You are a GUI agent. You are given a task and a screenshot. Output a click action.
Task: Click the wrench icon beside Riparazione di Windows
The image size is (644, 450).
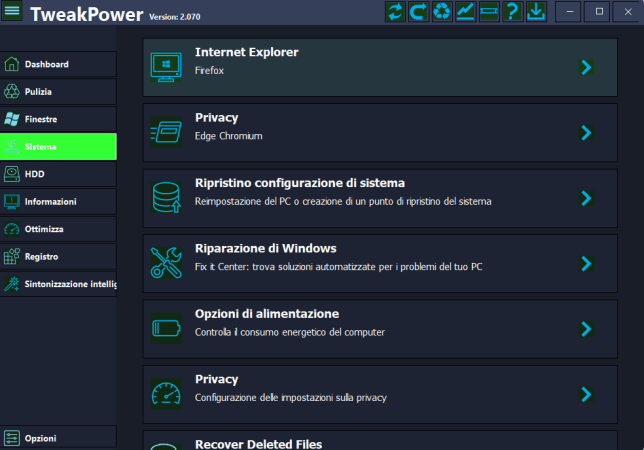click(x=164, y=263)
